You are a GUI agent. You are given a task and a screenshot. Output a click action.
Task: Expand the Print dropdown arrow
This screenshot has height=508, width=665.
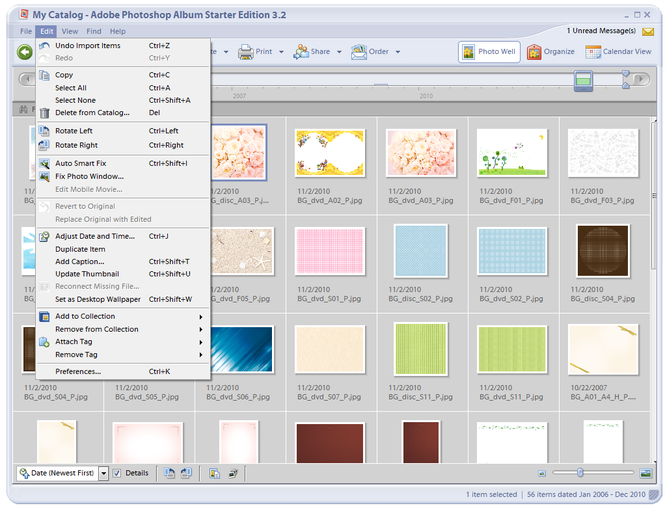[x=281, y=52]
